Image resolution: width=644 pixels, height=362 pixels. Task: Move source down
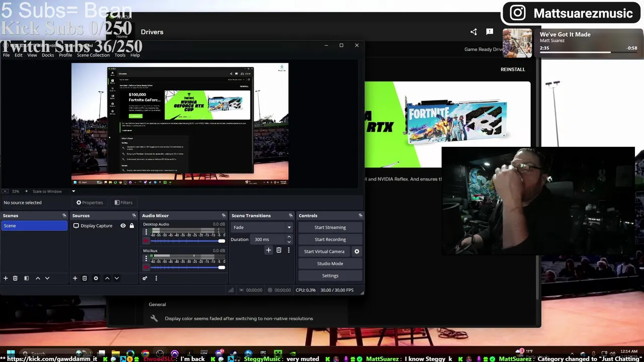(117, 278)
